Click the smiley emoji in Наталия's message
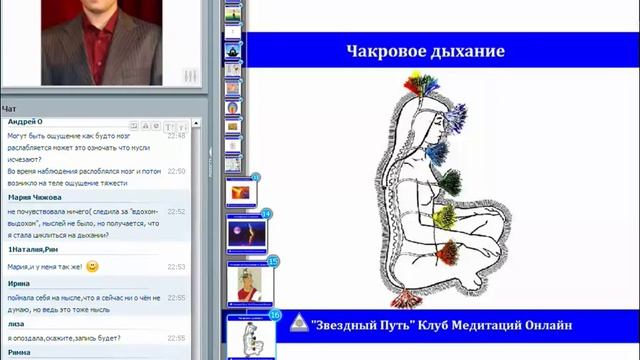The height and width of the screenshot is (360, 640). (x=93, y=267)
